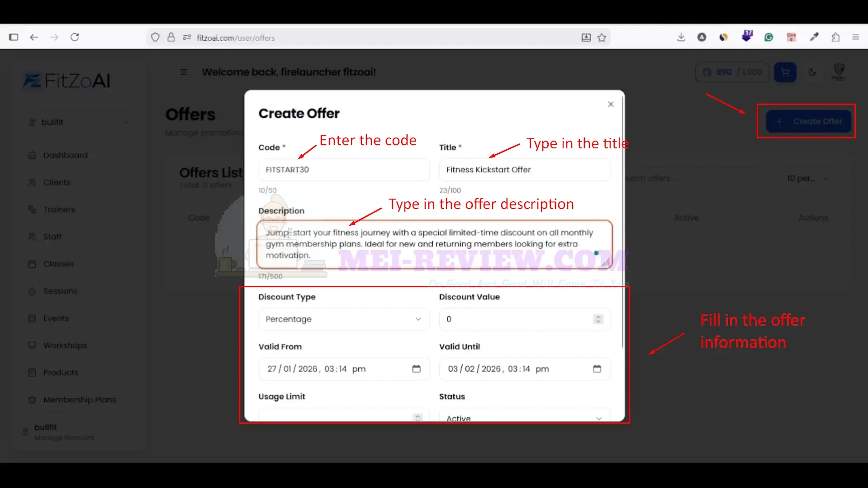Image resolution: width=868 pixels, height=488 pixels.
Task: Click into the Code input field
Action: (344, 170)
